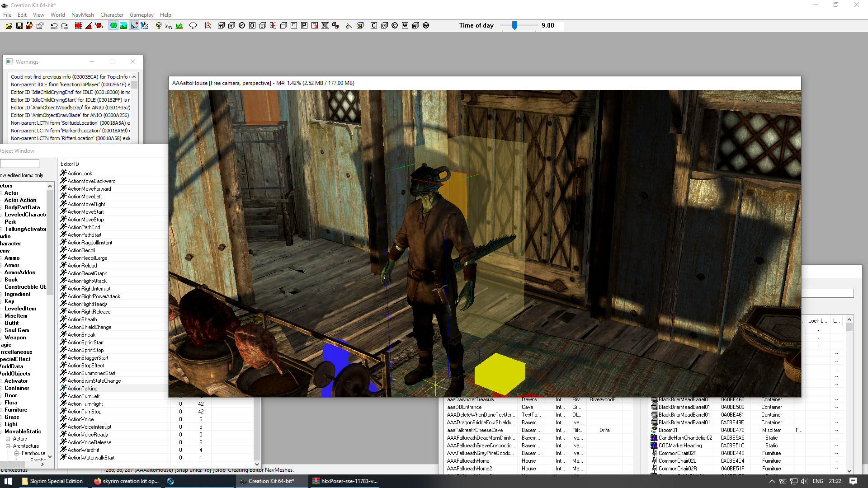
Task: Click the Havok HK toolbar icon
Action: pos(134,26)
